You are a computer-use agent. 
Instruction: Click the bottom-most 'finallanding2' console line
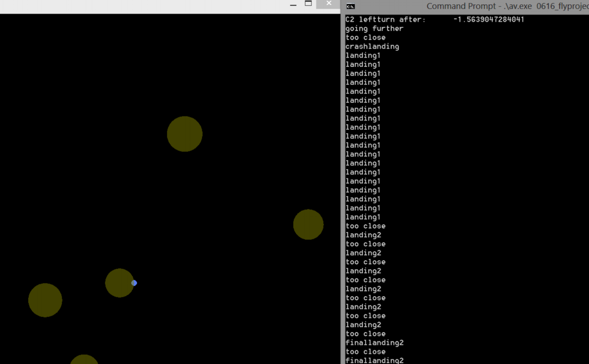(374, 360)
